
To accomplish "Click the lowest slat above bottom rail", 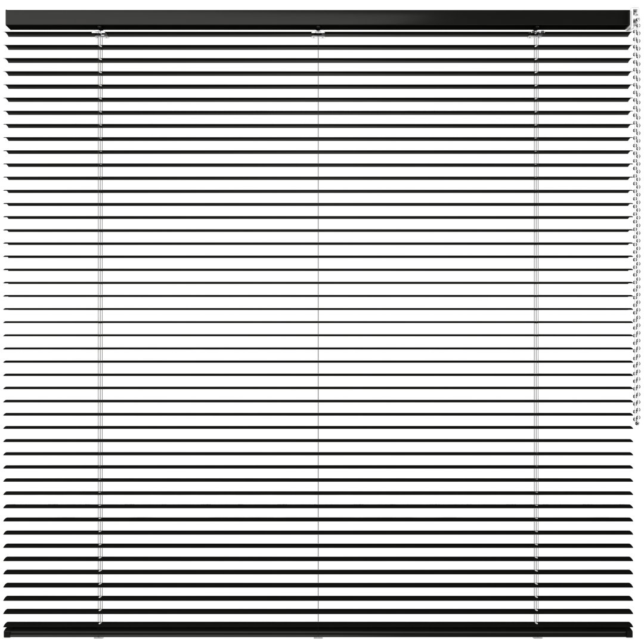I will (209, 611).
